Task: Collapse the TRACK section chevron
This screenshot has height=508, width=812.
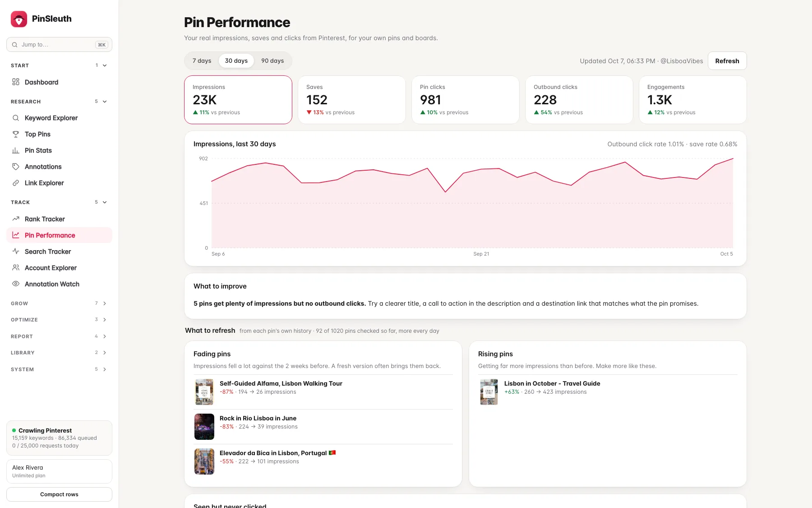Action: tap(105, 202)
